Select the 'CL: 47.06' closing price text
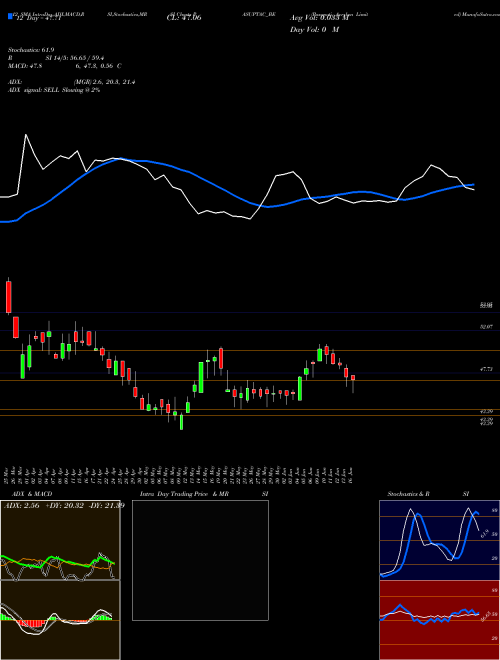Image resolution: width=500 pixels, height=660 pixels. [184, 18]
